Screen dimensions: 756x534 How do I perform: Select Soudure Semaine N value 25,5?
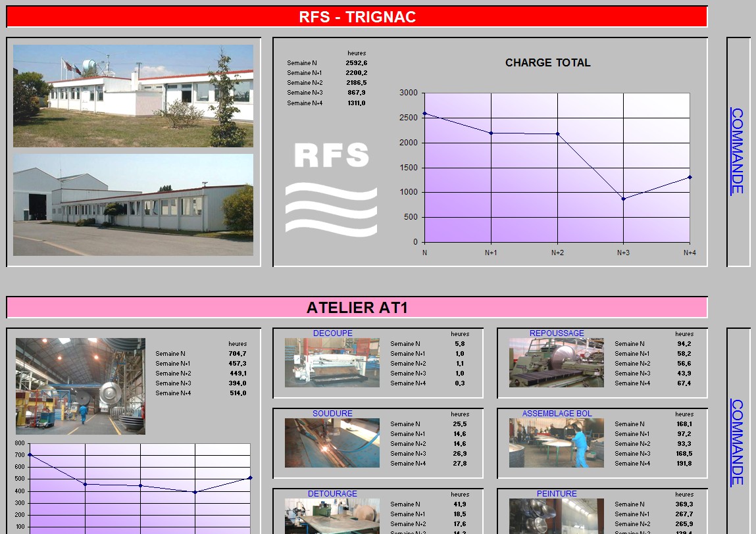[459, 424]
